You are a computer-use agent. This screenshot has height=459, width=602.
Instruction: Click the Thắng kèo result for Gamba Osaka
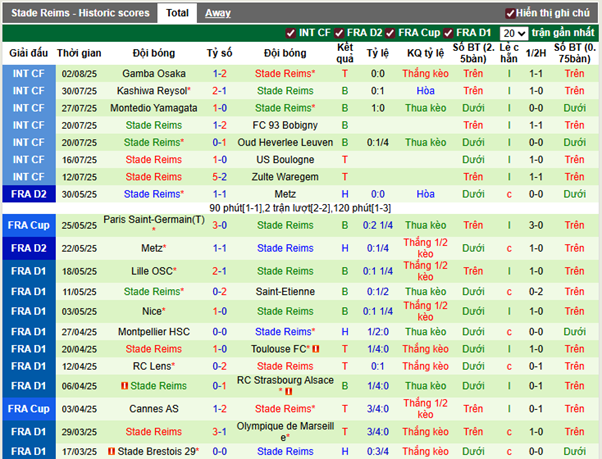click(425, 73)
